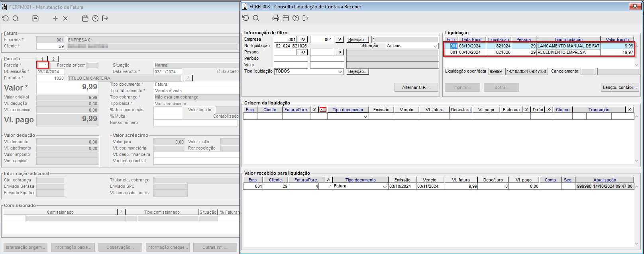
Task: Click the Informação cheque button
Action: pos(168,247)
